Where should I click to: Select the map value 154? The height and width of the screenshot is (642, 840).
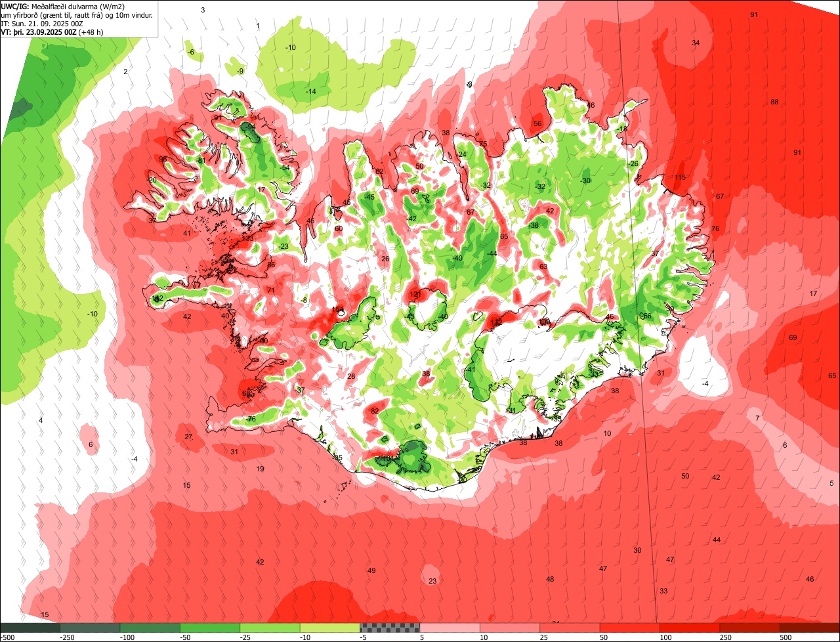pos(338,310)
